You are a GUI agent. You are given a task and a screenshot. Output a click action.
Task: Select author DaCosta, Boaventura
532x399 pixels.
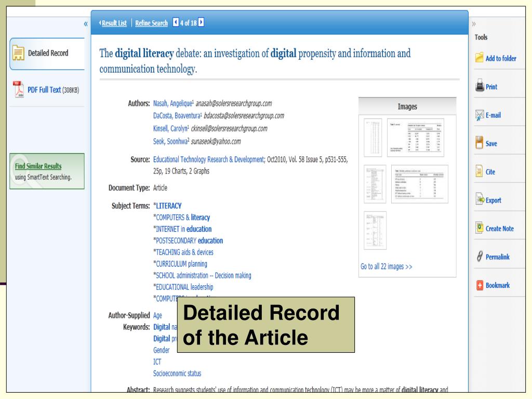[177, 116]
